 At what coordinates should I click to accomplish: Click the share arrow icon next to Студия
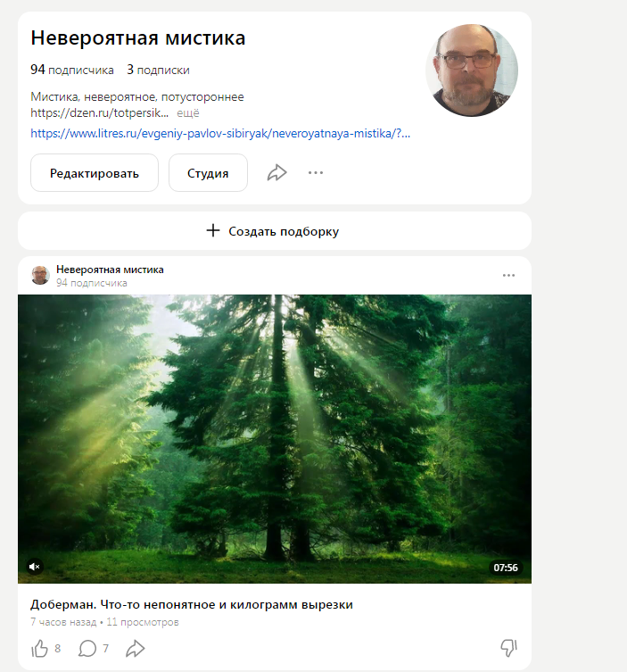[277, 173]
